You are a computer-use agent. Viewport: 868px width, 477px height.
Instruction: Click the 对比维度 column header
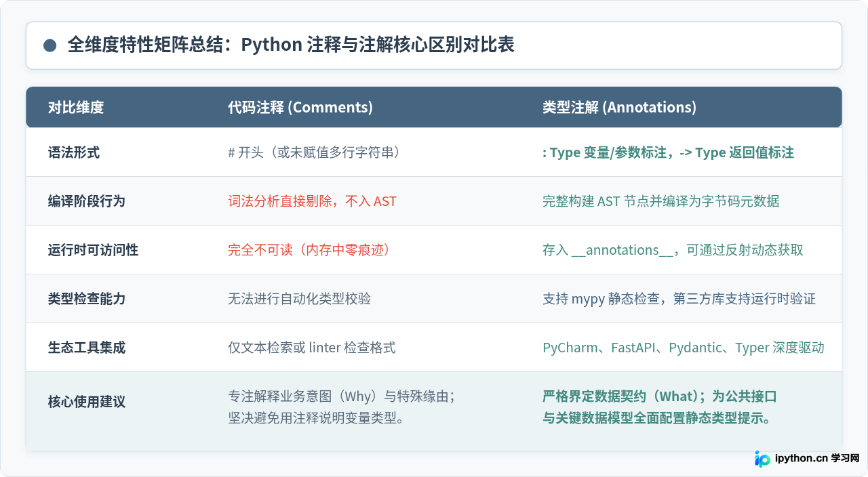[76, 107]
